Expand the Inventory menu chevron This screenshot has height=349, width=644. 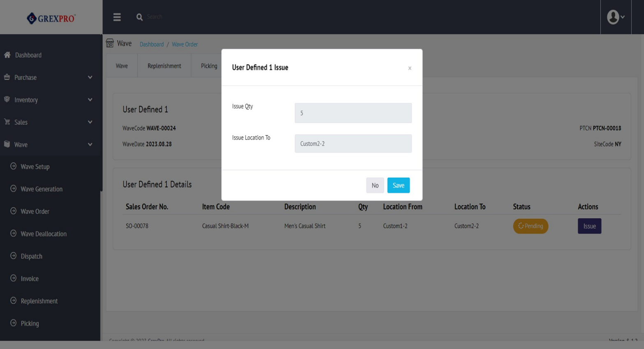90,100
